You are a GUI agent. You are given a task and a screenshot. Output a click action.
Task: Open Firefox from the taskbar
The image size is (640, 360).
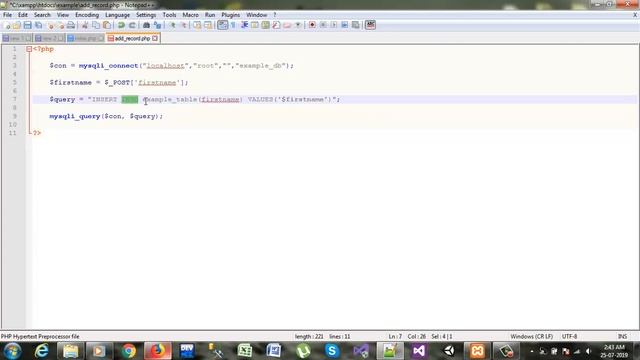[x=158, y=351]
